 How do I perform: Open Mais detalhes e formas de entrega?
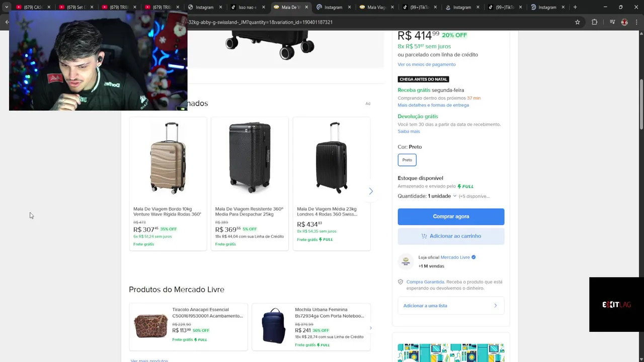[433, 105]
